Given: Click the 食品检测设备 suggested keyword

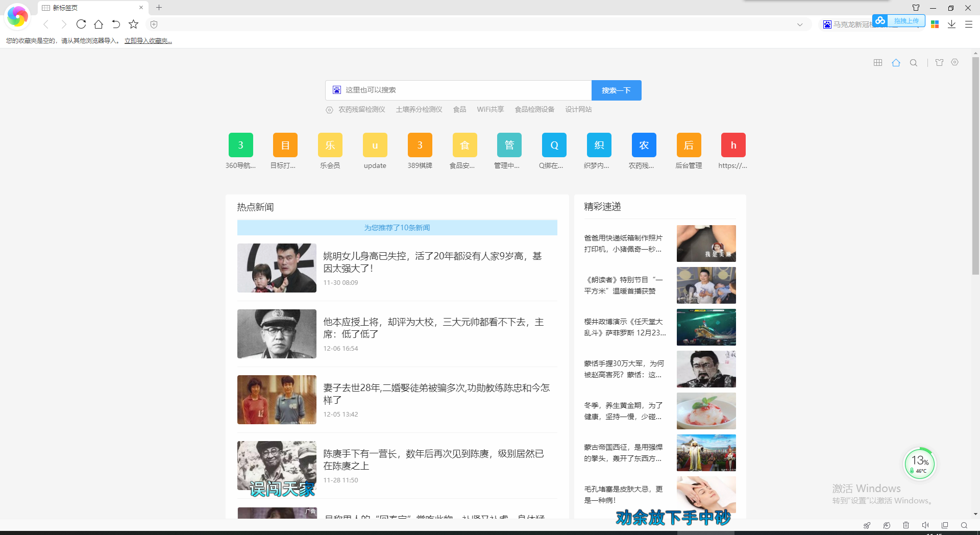Looking at the screenshot, I should [x=534, y=109].
